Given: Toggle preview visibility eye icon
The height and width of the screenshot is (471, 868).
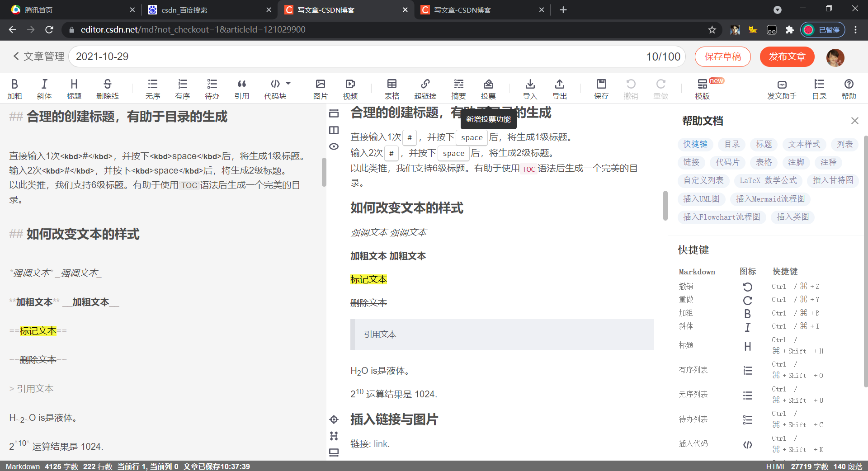Looking at the screenshot, I should click(x=334, y=146).
